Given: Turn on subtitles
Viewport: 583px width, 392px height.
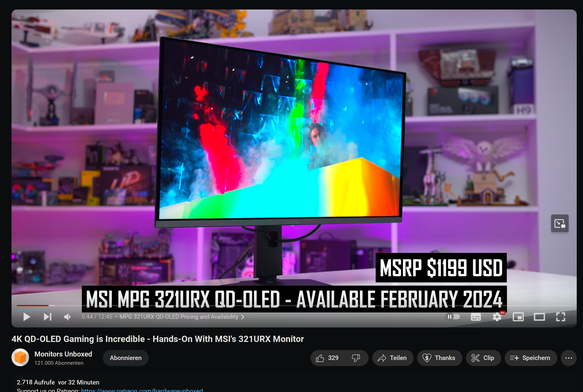Looking at the screenshot, I should [x=475, y=317].
